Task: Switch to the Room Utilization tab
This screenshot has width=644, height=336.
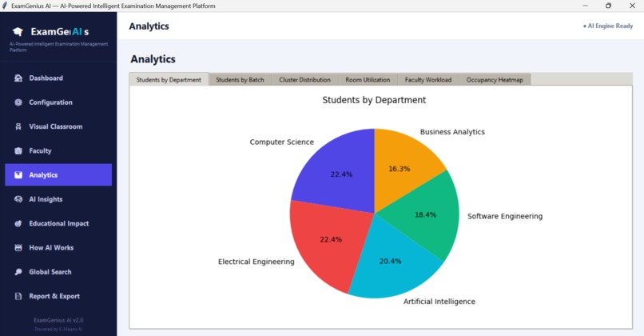Action: (x=368, y=80)
